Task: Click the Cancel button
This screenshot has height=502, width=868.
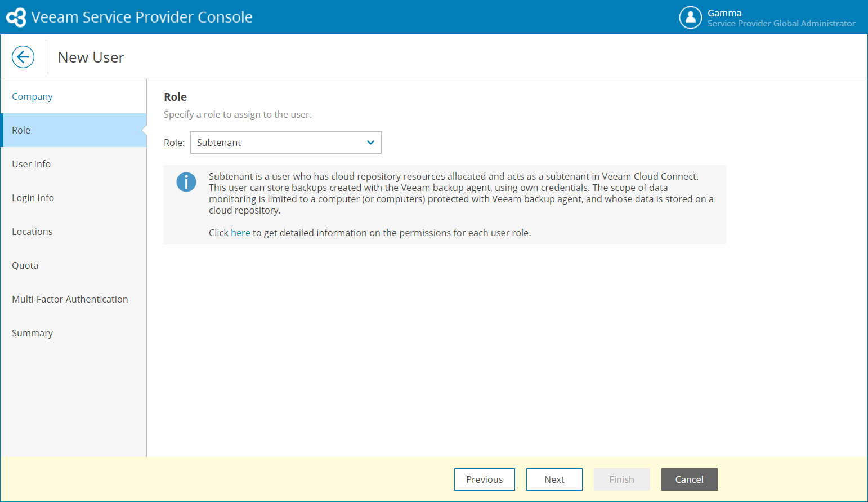Action: pyautogui.click(x=689, y=479)
